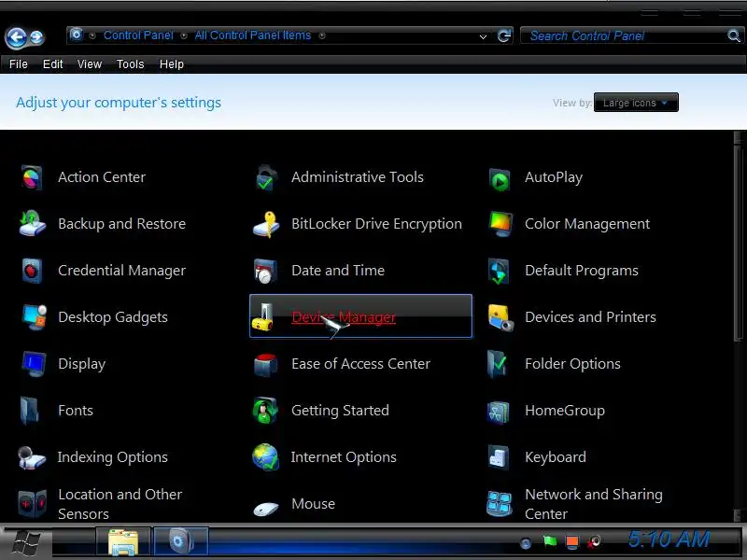Image resolution: width=747 pixels, height=560 pixels.
Task: Open the Default Programs icon
Action: coord(499,271)
